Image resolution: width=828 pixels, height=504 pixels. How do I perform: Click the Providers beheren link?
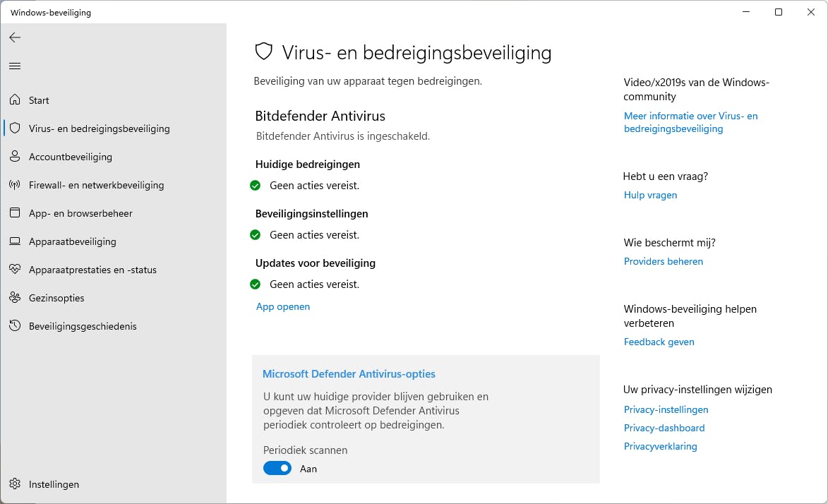click(x=663, y=261)
